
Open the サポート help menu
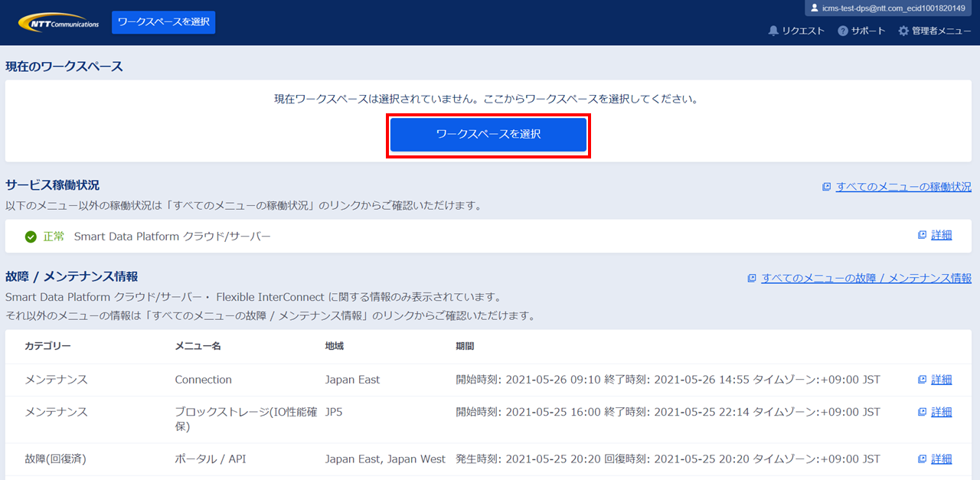pos(861,31)
